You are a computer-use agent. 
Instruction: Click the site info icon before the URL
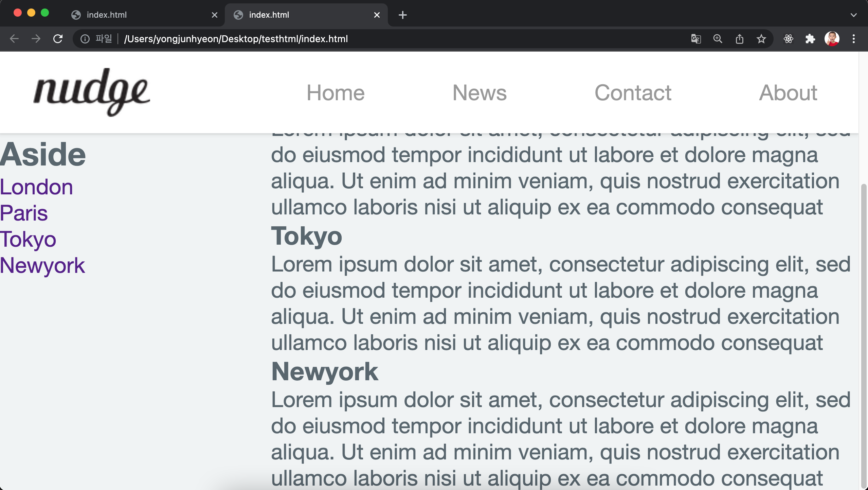85,39
